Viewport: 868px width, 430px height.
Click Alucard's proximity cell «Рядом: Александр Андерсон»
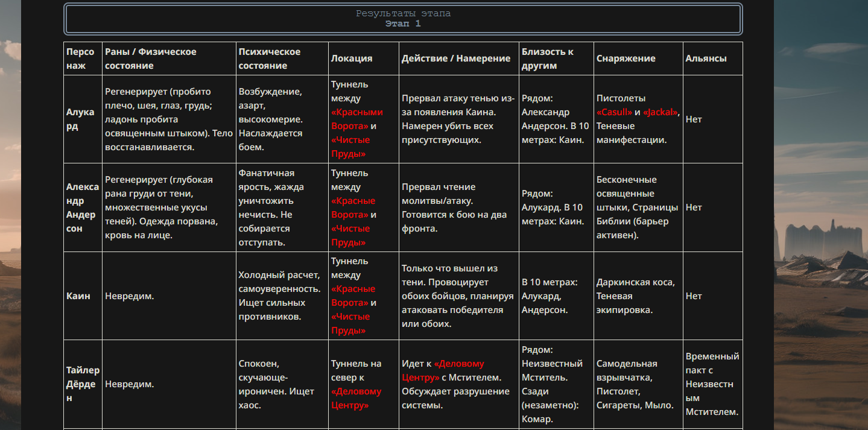click(556, 119)
